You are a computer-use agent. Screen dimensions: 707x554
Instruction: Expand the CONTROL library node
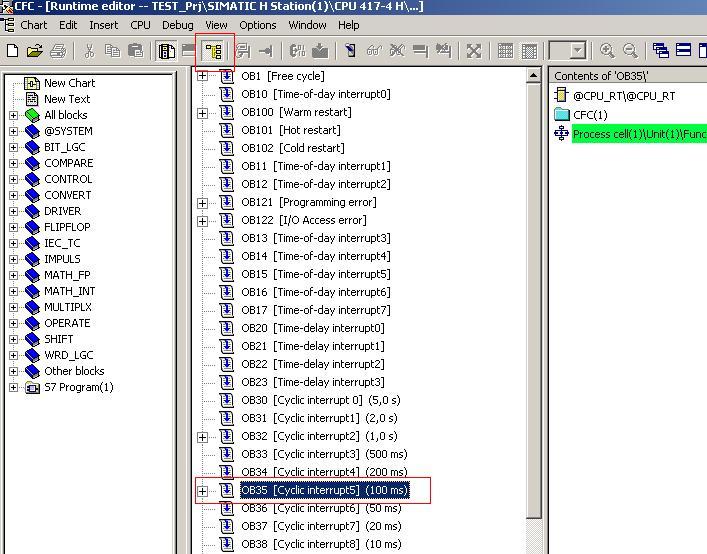click(x=14, y=180)
